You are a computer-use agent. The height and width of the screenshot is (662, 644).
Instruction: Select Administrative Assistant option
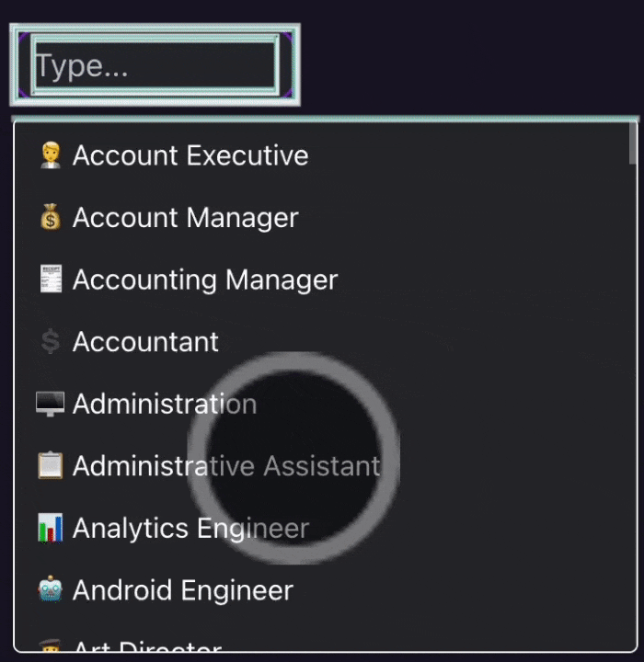click(x=226, y=466)
